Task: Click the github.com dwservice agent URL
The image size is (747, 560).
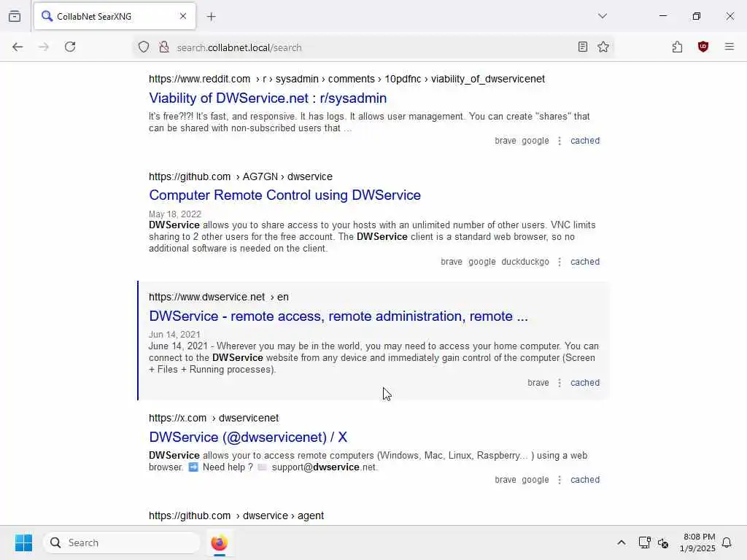Action: click(236, 516)
